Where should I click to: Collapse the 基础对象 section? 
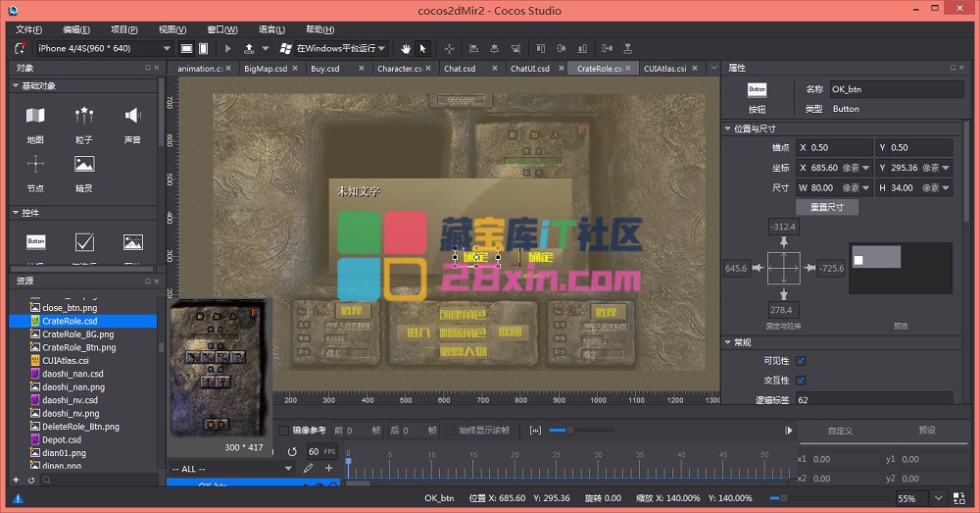[16, 85]
